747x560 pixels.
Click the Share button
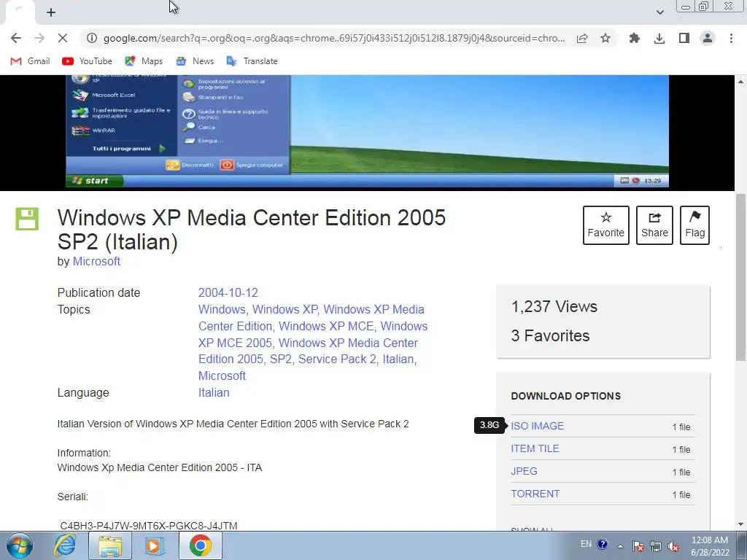pyautogui.click(x=654, y=225)
